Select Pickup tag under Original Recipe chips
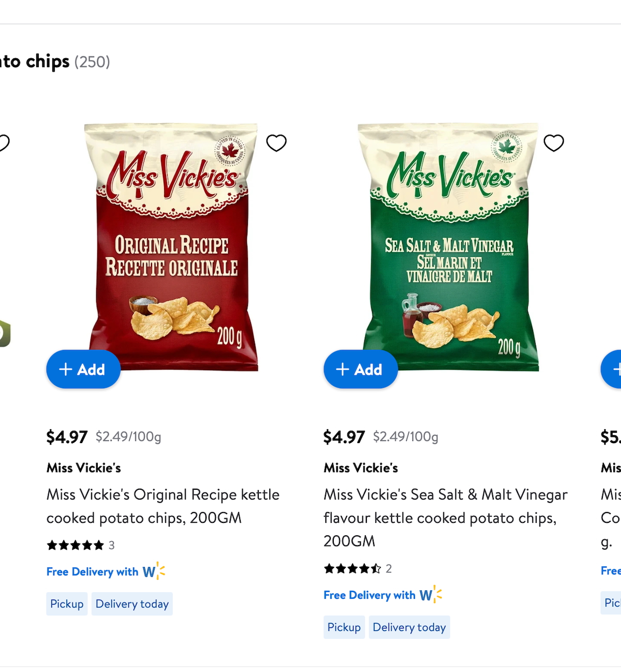Viewport: 621px width, 672px height. [67, 604]
